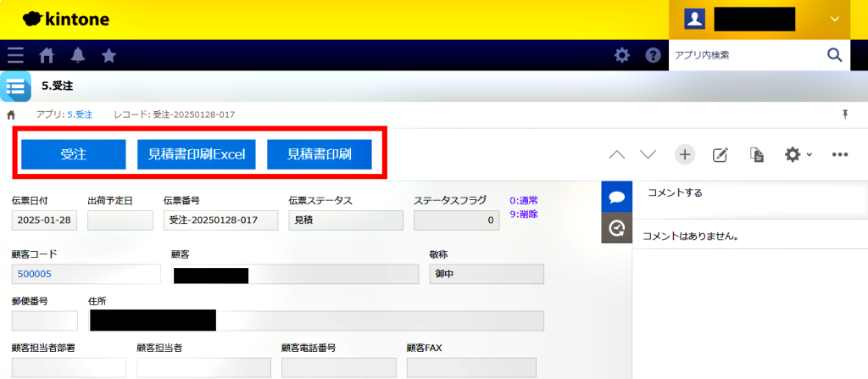Click the 5.受注 app list icon
The height and width of the screenshot is (379, 868).
(15, 86)
